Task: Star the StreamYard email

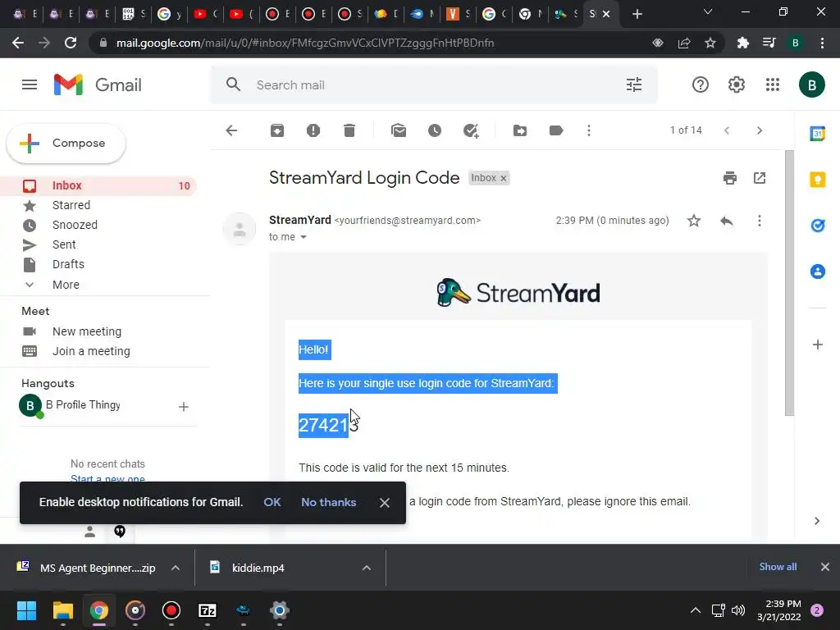Action: click(694, 221)
